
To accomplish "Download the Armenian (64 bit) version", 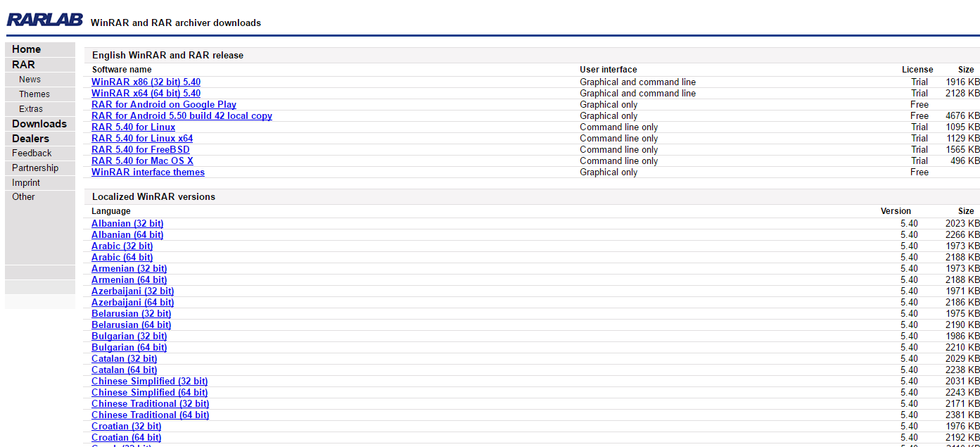I will tap(129, 280).
